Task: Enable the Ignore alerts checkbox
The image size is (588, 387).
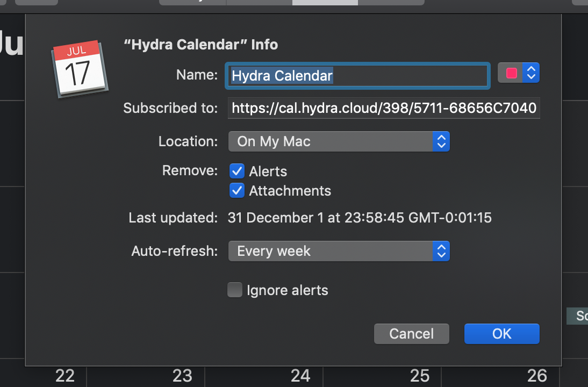Action: 235,290
